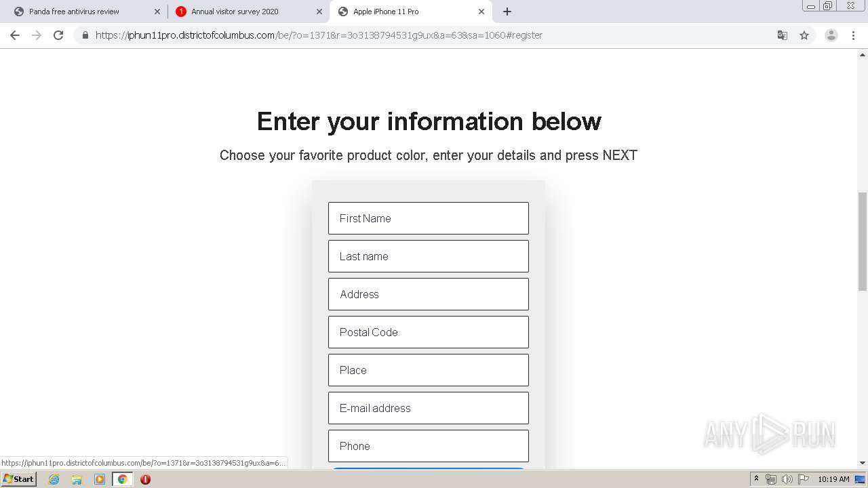Open the red Opera taskbar icon
This screenshot has width=868, height=488.
click(x=145, y=479)
